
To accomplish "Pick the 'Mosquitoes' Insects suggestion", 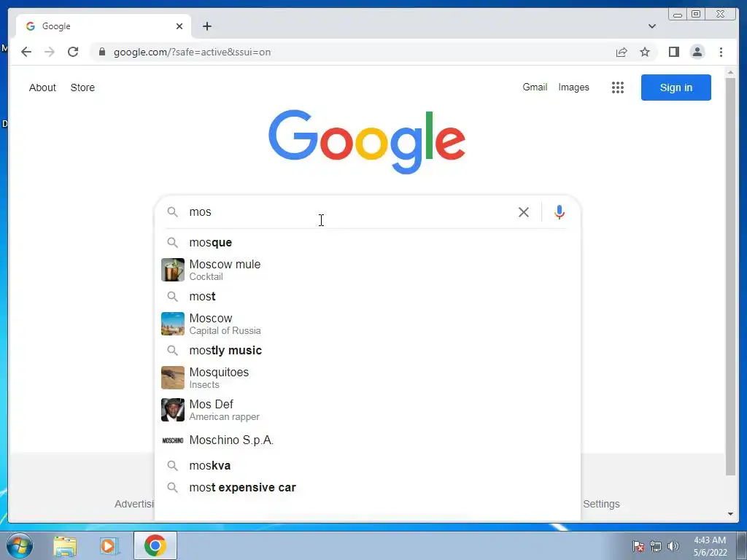I will point(368,378).
